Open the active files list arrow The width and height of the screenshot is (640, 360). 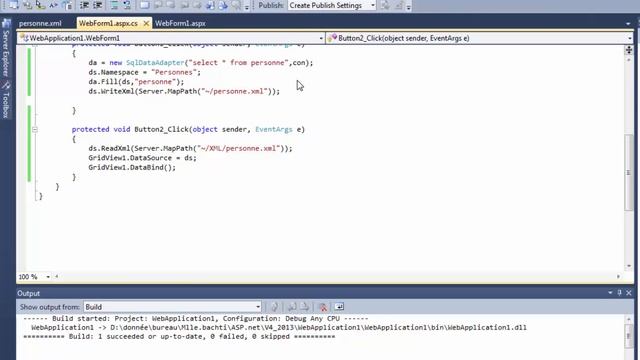tap(628, 24)
